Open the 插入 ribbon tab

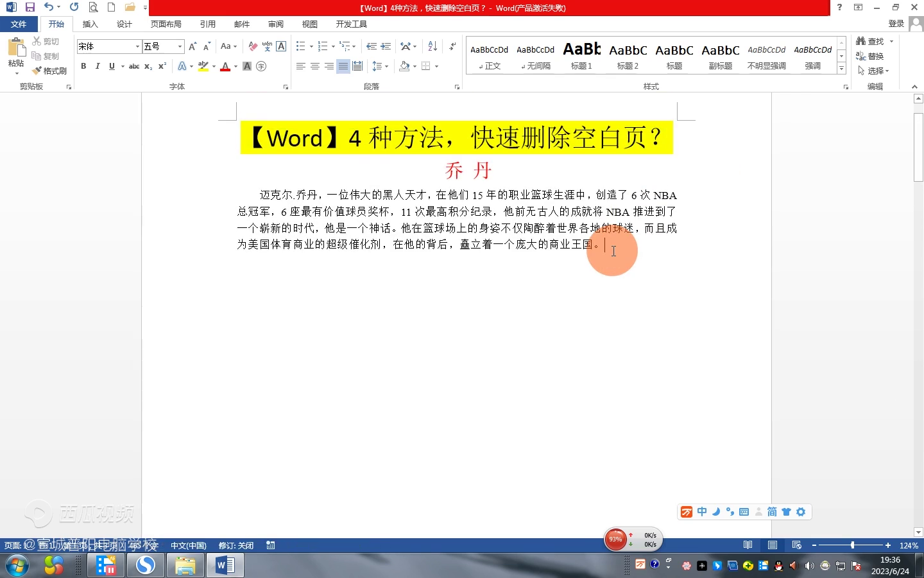pos(90,24)
